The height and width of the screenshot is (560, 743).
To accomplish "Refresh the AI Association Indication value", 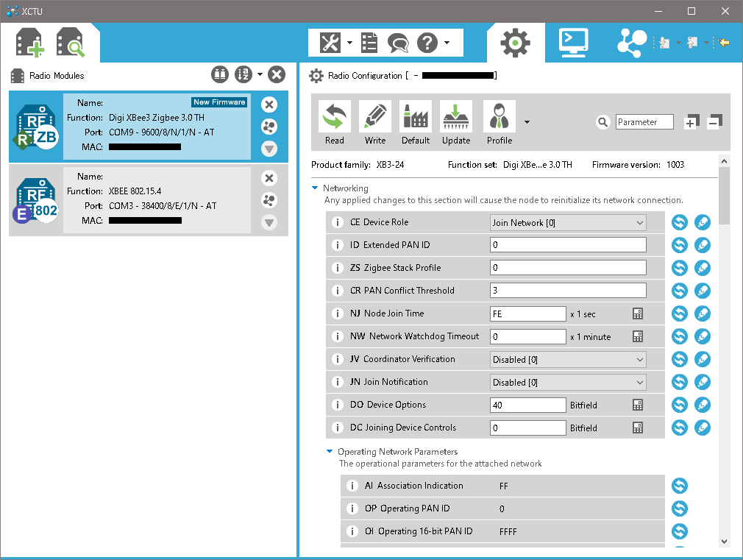I will 680,486.
